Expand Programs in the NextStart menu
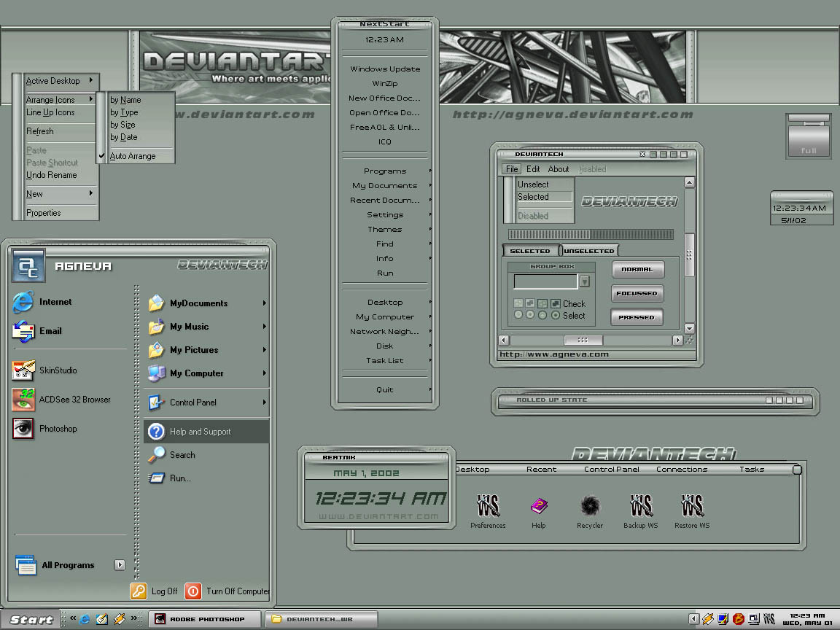This screenshot has width=840, height=630. [385, 171]
